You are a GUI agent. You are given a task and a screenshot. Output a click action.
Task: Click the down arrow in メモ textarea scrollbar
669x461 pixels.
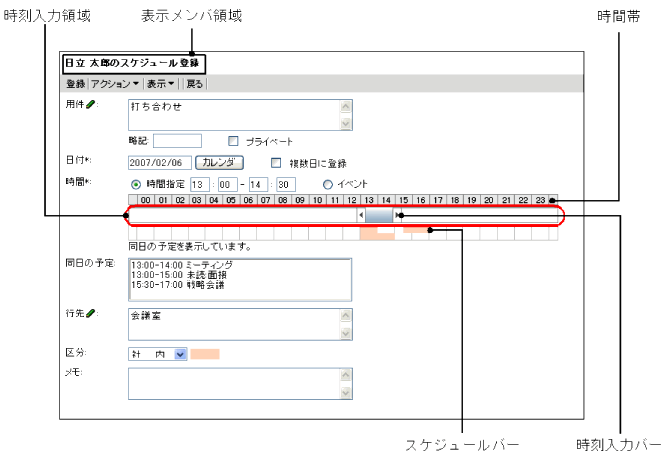tap(346, 392)
